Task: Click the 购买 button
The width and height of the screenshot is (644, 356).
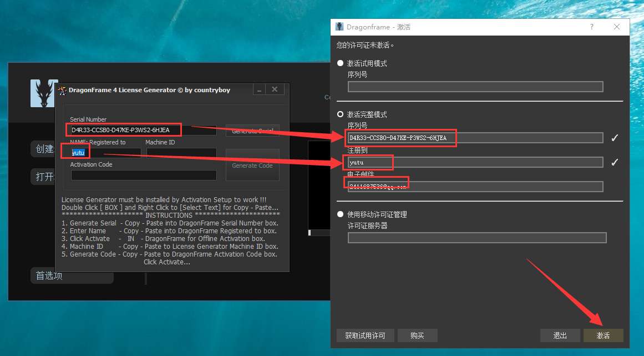Action: pyautogui.click(x=417, y=335)
